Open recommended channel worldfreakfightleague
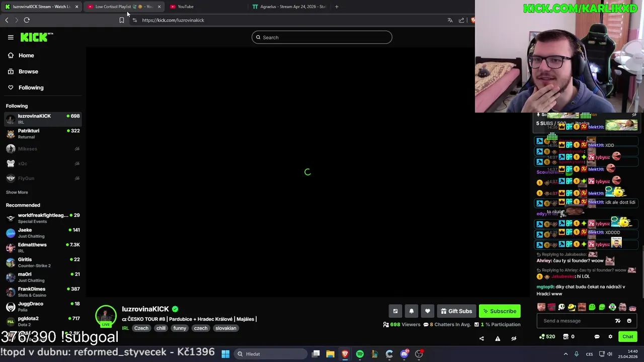 click(x=43, y=218)
